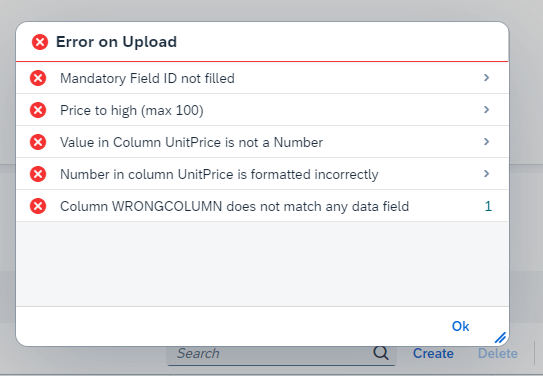
Task: Click the dialog resize handle near Ok
Action: click(x=500, y=338)
